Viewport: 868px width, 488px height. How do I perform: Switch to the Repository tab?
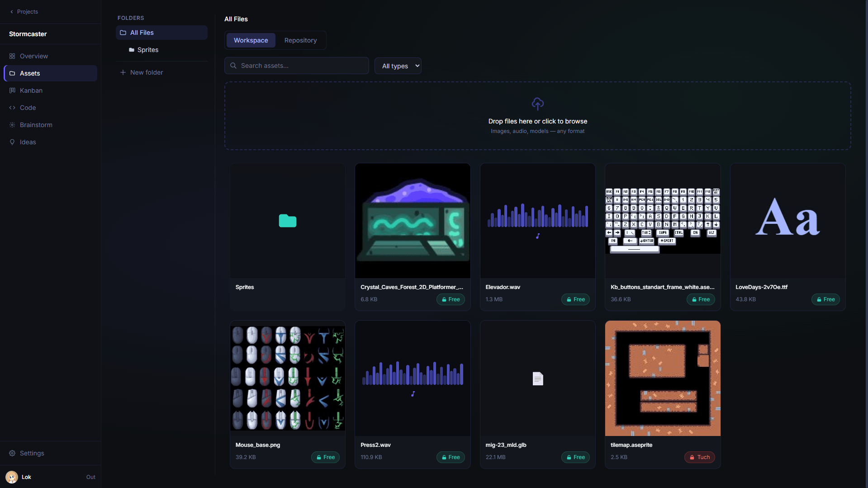coord(300,40)
